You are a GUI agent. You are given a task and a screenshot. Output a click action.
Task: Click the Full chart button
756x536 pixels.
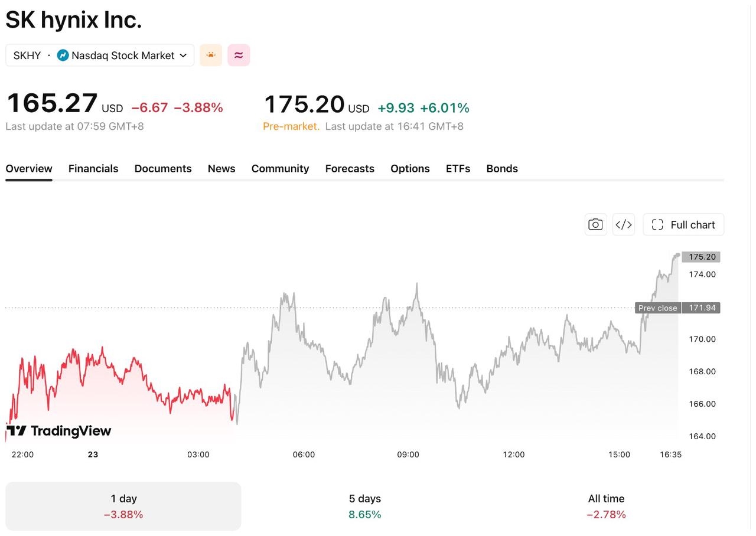coord(683,224)
